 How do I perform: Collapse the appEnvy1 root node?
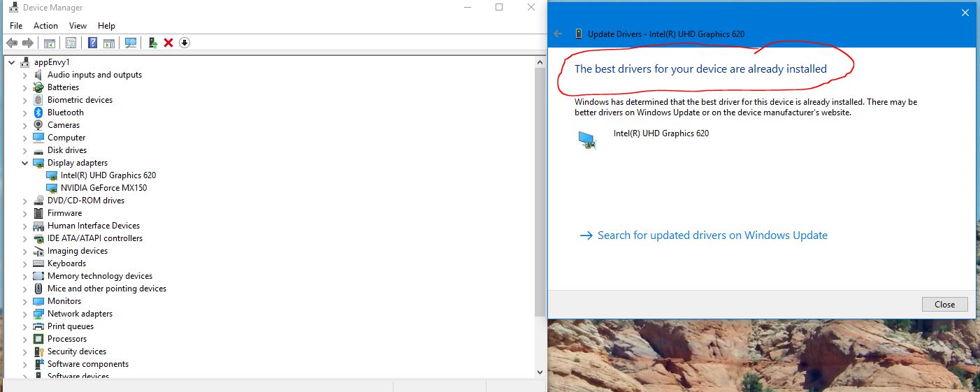(12, 62)
